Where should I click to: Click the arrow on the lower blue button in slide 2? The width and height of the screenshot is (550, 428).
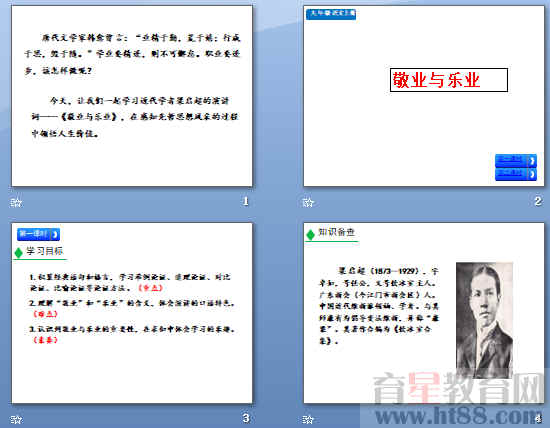click(532, 174)
